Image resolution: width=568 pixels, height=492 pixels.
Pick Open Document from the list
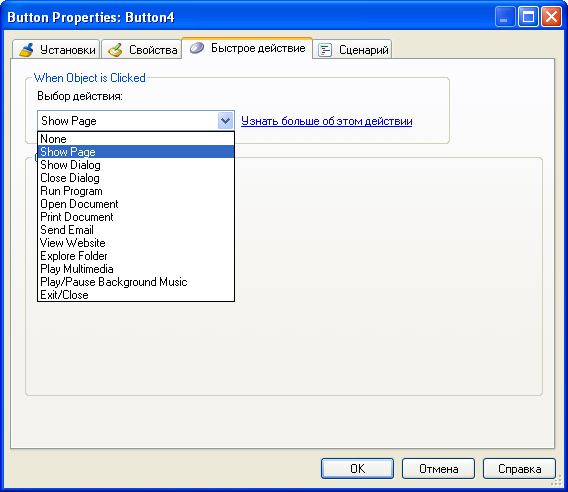tap(136, 204)
